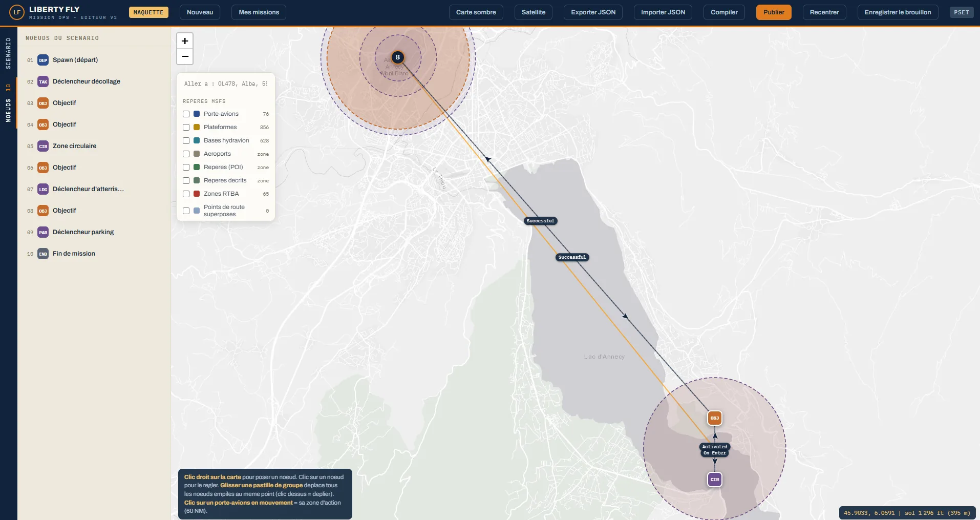Click the TAK icon for Déclencheur décollage
The height and width of the screenshot is (520, 980).
43,81
